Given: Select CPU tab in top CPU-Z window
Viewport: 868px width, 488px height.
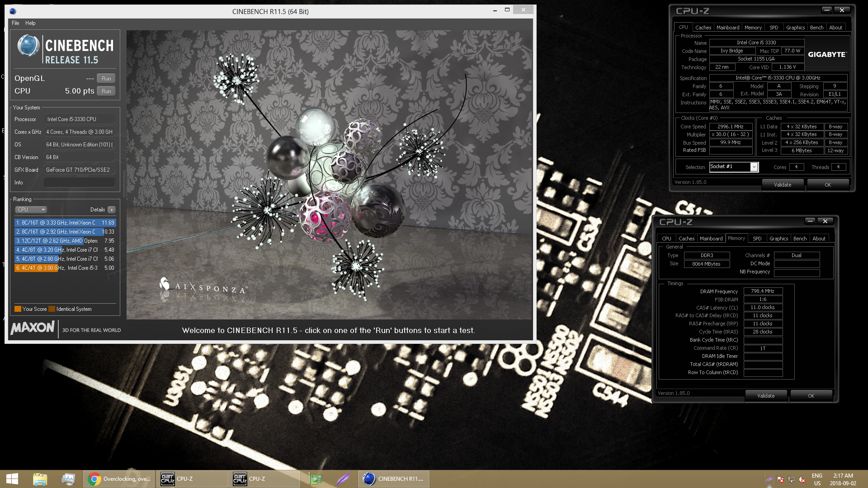Looking at the screenshot, I should [683, 27].
